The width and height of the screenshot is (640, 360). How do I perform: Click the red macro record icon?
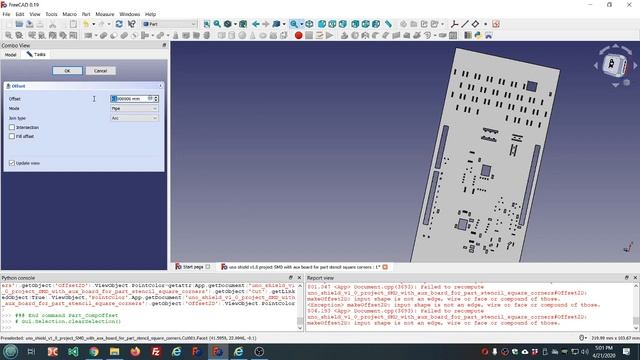(298, 36)
